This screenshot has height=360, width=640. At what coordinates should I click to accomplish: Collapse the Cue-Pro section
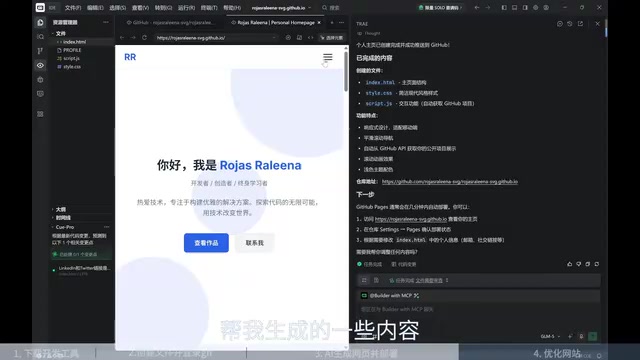(64, 227)
